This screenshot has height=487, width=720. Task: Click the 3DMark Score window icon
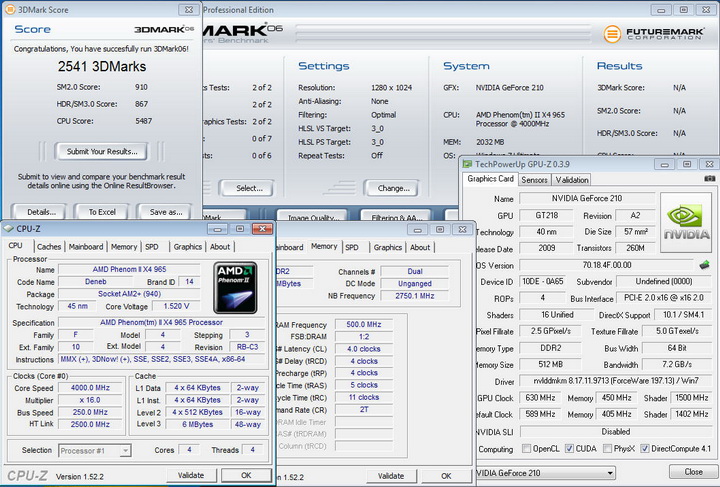[x=8, y=10]
